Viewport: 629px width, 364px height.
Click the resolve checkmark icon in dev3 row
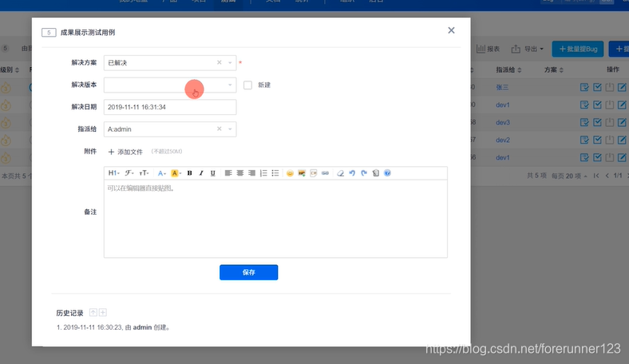[x=597, y=122]
